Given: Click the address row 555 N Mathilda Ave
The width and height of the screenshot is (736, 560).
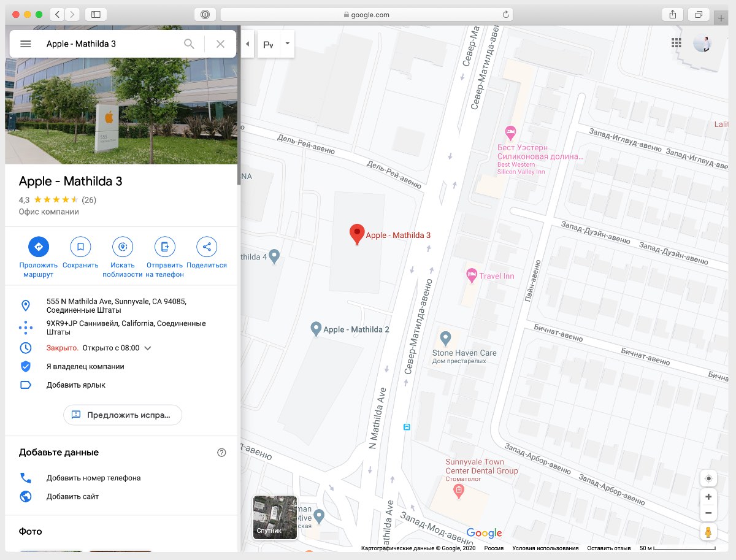Looking at the screenshot, I should click(121, 305).
